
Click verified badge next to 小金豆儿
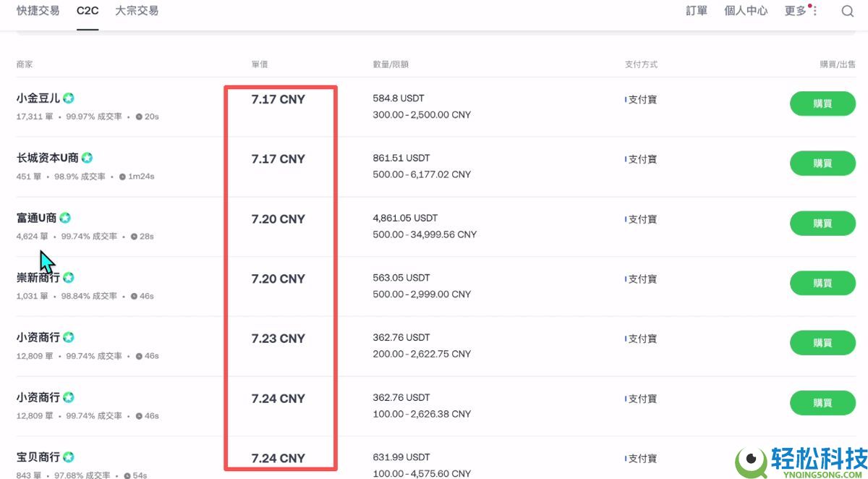click(69, 98)
